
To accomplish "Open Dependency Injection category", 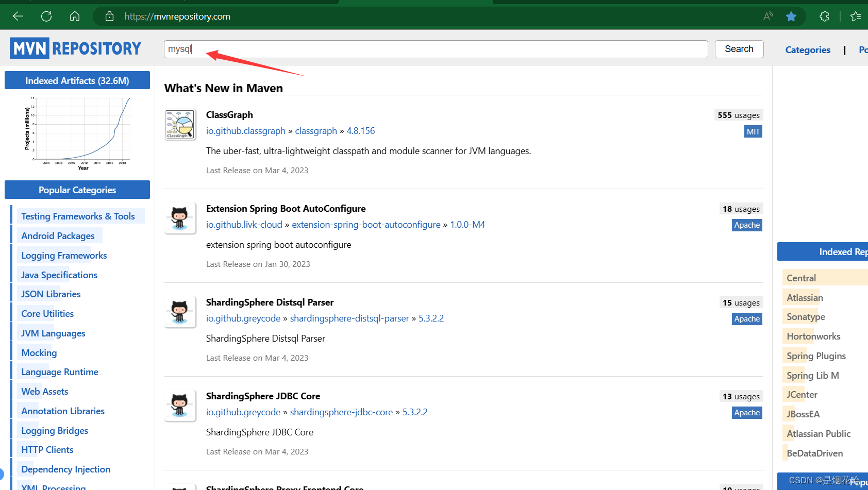I will click(x=66, y=469).
